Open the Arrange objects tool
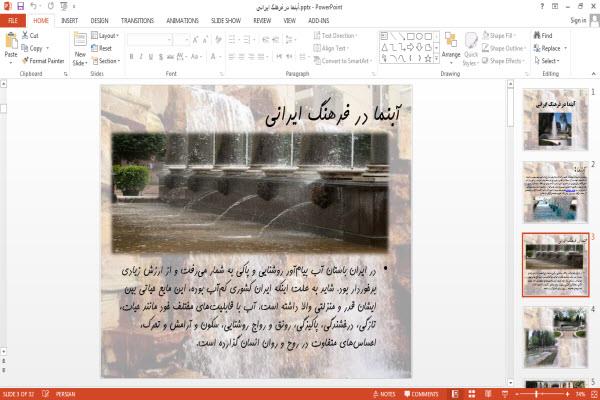600x400 pixels. coord(451,49)
